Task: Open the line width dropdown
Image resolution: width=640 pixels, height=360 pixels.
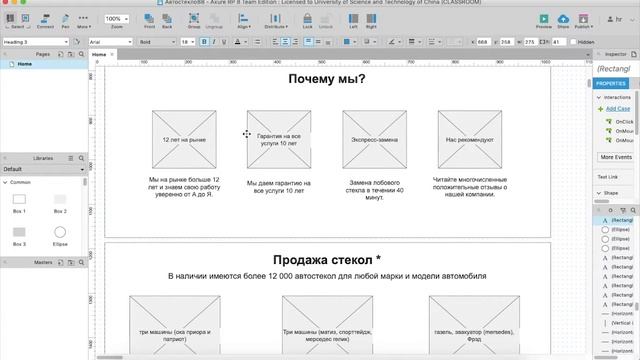Action: [x=415, y=42]
